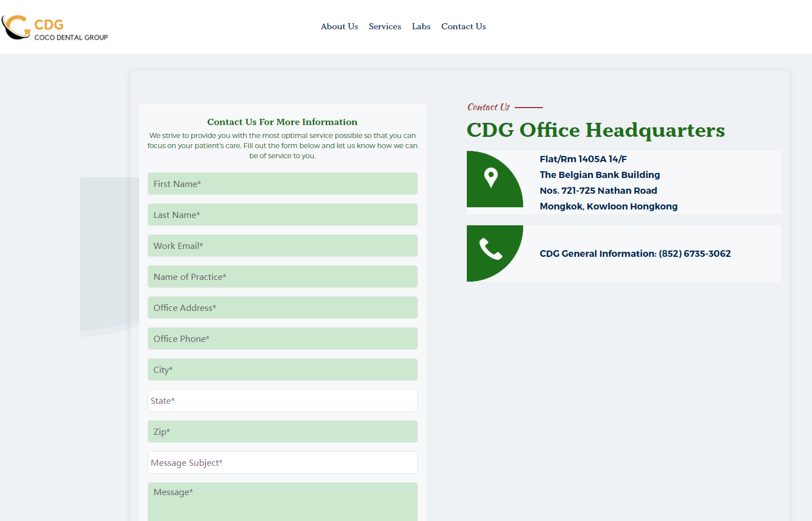Open the Message Subject dropdown
Image resolution: width=812 pixels, height=521 pixels.
coord(283,462)
